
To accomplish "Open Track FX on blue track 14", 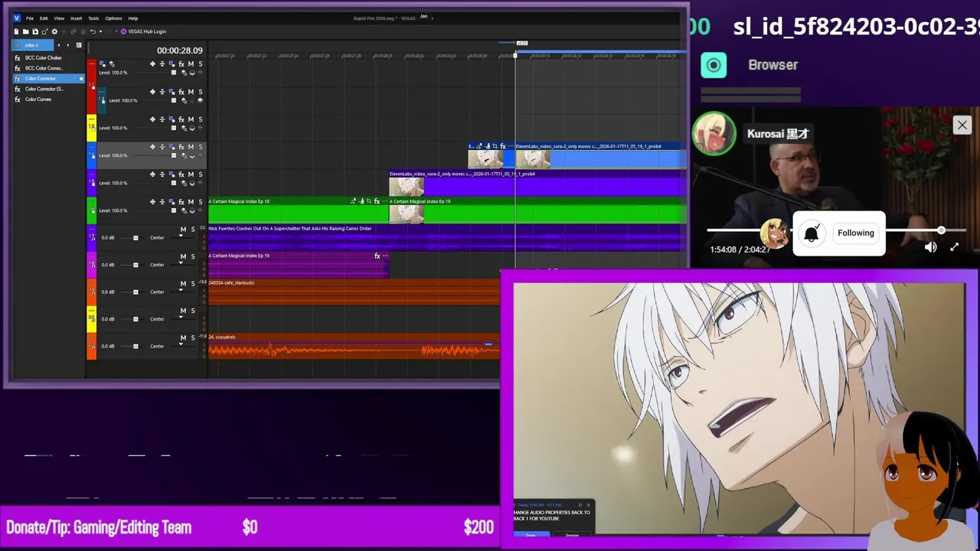I will click(181, 147).
